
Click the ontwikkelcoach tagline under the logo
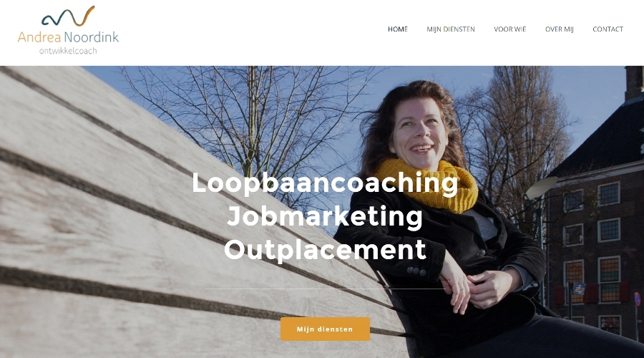pyautogui.click(x=68, y=51)
